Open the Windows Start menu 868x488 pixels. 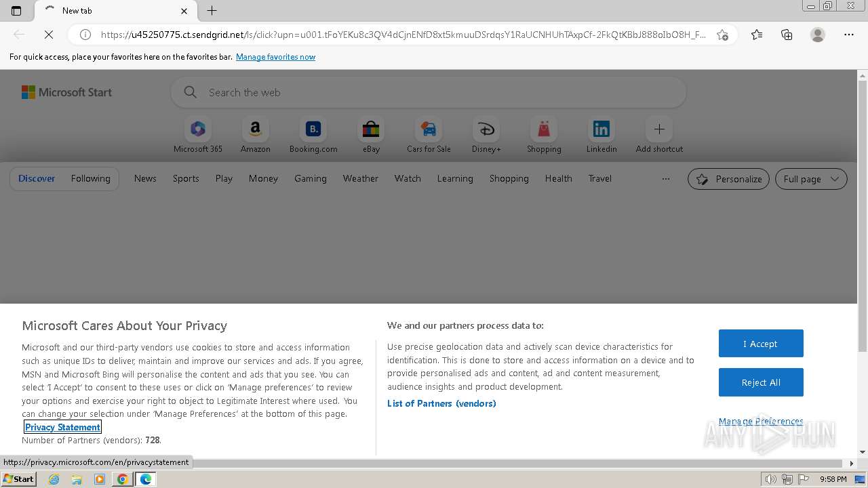coord(19,479)
